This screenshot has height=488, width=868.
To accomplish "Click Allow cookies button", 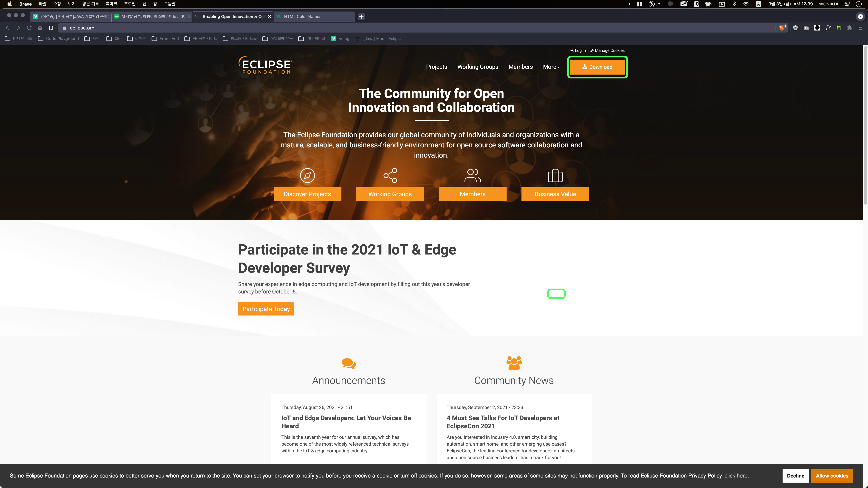I will click(832, 475).
